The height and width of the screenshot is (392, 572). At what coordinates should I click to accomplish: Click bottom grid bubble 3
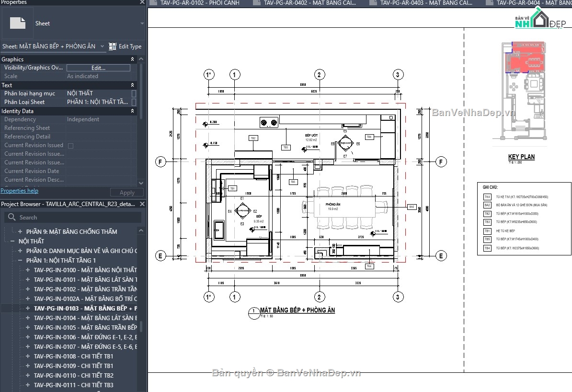click(x=398, y=297)
